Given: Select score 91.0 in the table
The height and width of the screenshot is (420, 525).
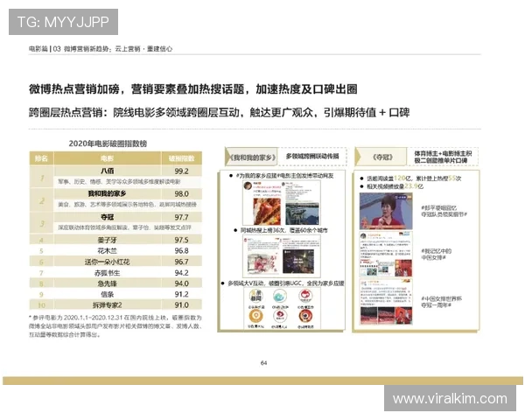Looking at the screenshot, I should tap(181, 304).
